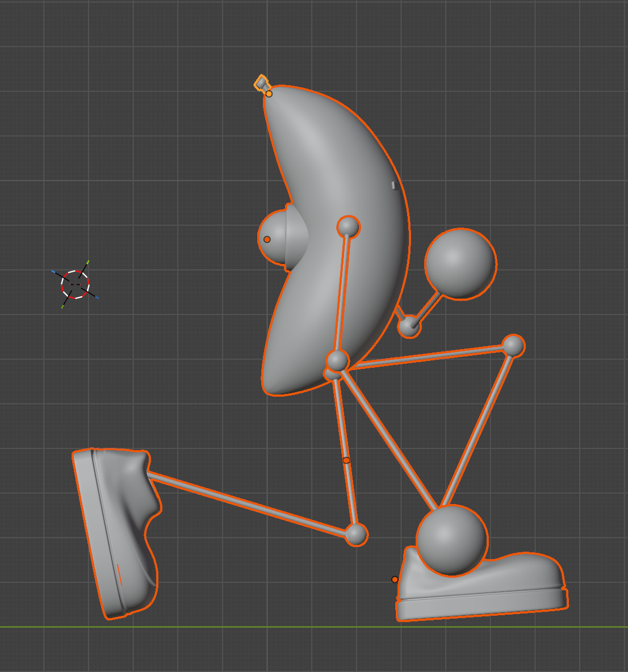Image resolution: width=628 pixels, height=672 pixels.
Task: Select the flat right shoe on the ground
Action: pyautogui.click(x=483, y=590)
